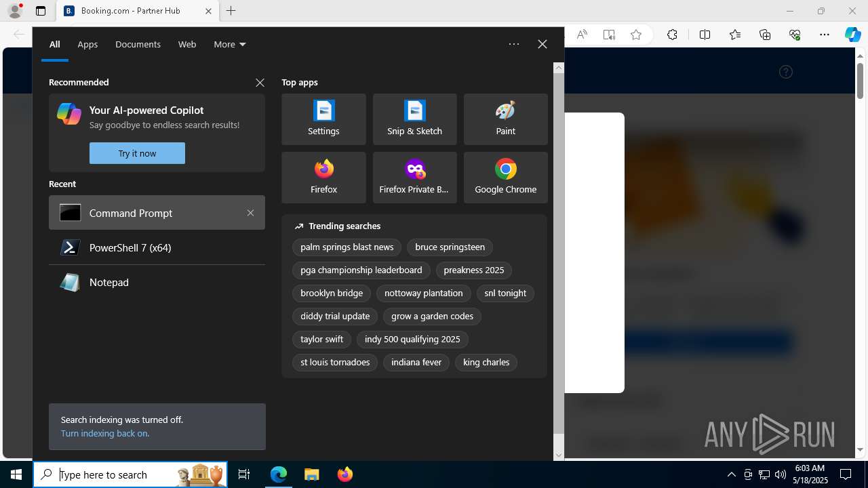Image resolution: width=868 pixels, height=488 pixels.
Task: Toggle Edge split screen icon
Action: pyautogui.click(x=705, y=35)
